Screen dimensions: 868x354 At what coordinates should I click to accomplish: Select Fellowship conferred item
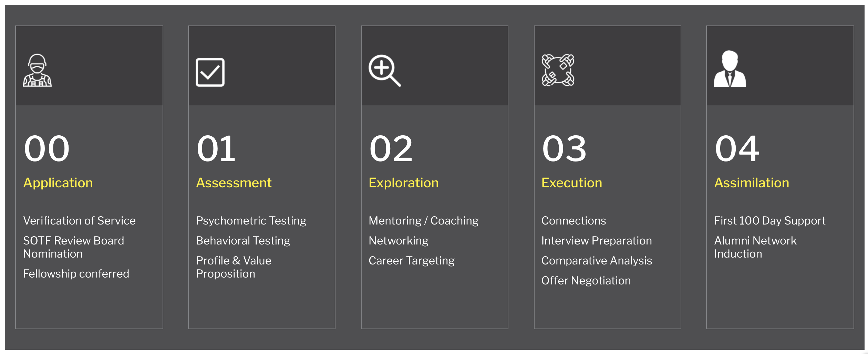[x=76, y=274]
